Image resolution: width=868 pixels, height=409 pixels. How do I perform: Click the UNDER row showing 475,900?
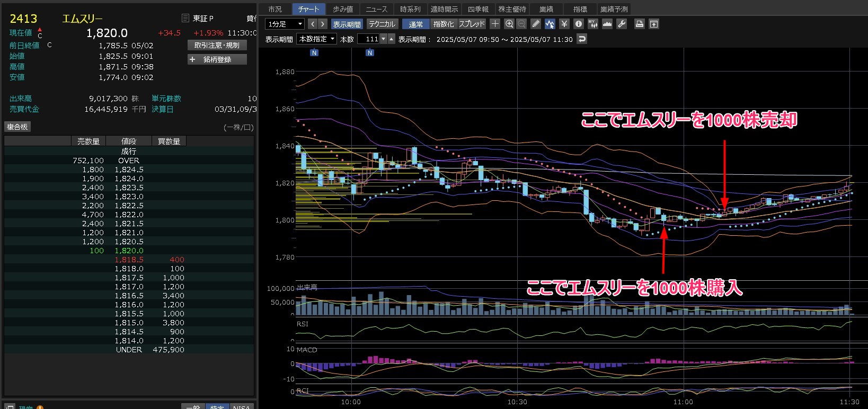point(129,350)
